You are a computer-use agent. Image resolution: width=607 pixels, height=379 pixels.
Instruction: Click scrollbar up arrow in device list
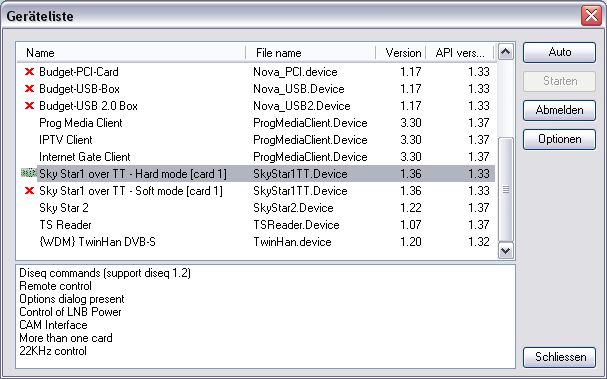(506, 52)
